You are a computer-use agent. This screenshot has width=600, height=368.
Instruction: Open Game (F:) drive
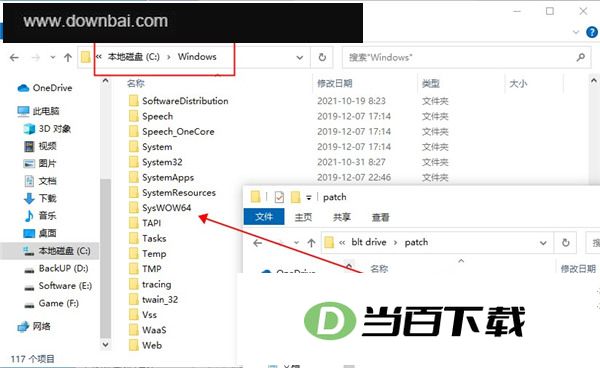pyautogui.click(x=51, y=303)
